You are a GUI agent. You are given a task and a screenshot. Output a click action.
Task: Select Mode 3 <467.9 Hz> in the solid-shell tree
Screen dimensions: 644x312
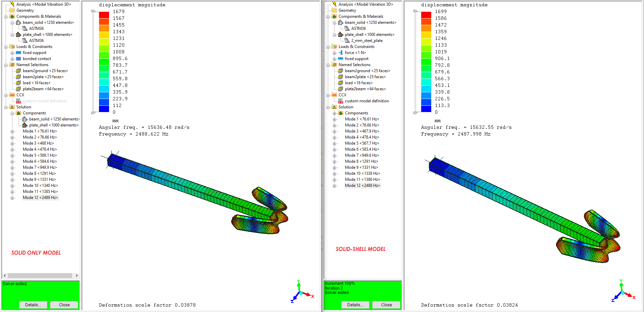point(362,131)
